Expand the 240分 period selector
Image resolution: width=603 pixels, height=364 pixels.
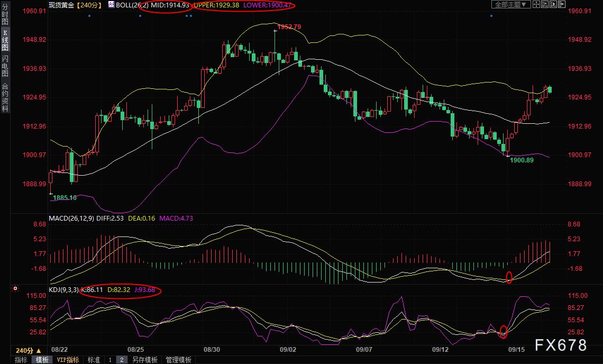tap(29, 351)
